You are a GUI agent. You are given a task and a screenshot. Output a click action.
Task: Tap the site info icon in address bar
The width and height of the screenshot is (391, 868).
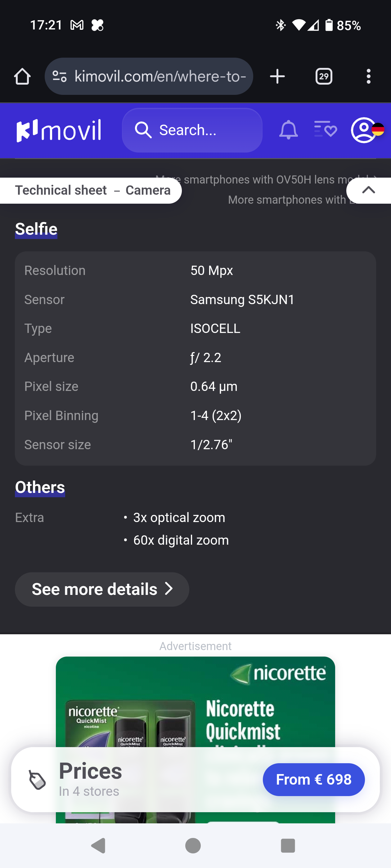pos(60,77)
